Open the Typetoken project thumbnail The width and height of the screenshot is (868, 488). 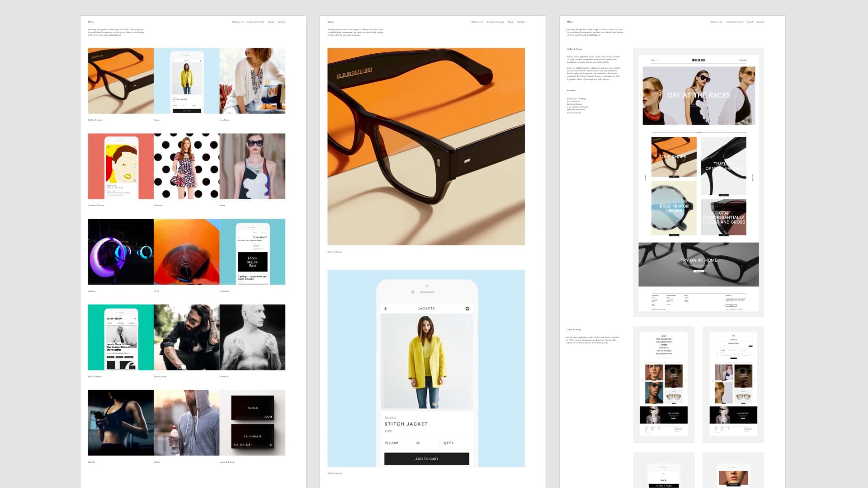click(x=252, y=252)
